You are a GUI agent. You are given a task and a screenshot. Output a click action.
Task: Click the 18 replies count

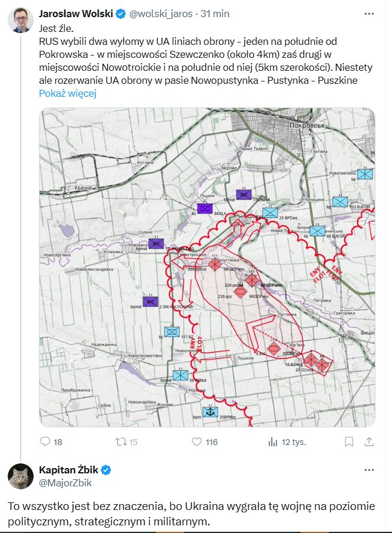click(x=58, y=442)
